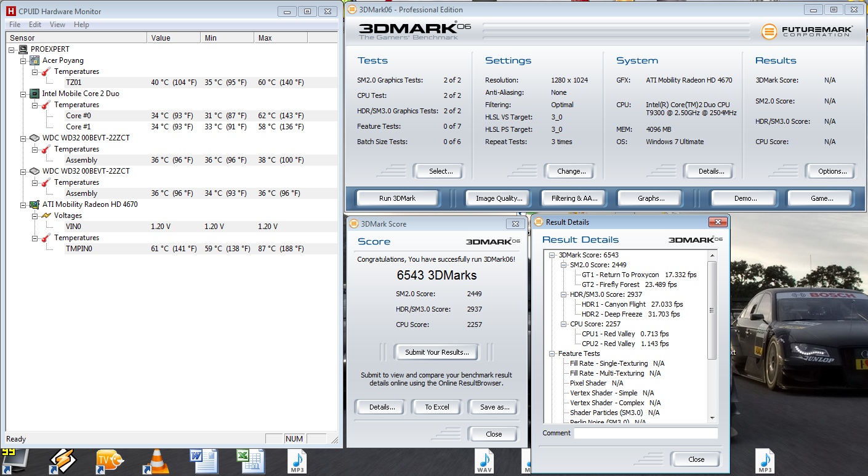The image size is (868, 476).
Task: Open the VLC traffic cone shortcut
Action: tap(156, 462)
